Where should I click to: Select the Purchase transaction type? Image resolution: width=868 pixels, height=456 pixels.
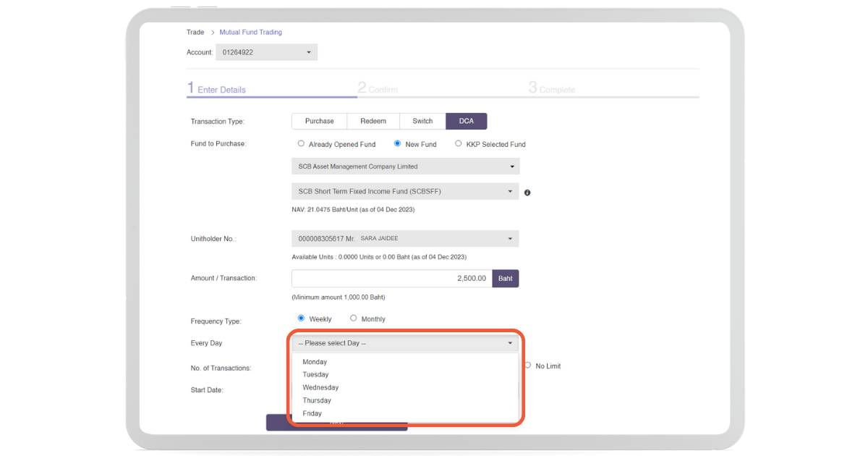(x=319, y=122)
